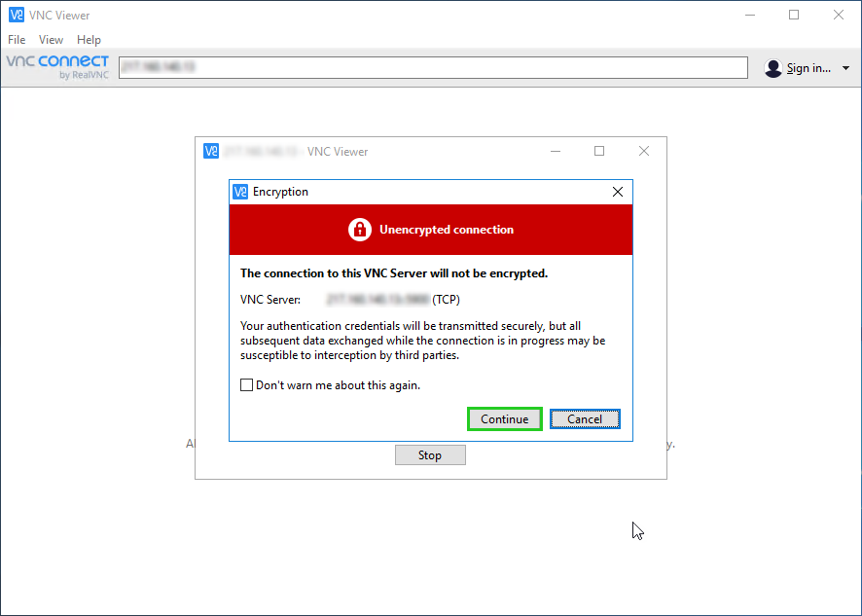Click the padlock icon in the red banner

coord(360,230)
